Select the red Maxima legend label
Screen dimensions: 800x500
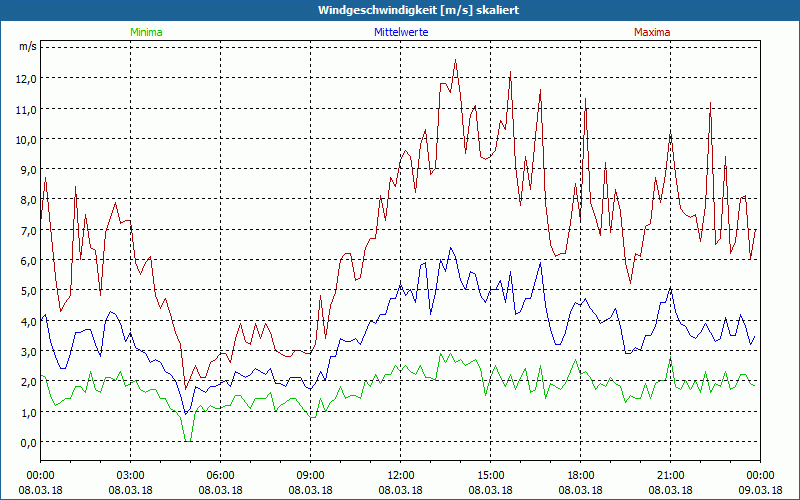click(652, 32)
